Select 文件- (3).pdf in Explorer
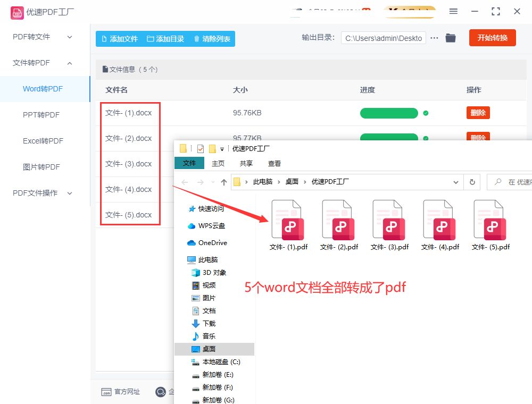This screenshot has width=532, height=404. click(389, 225)
